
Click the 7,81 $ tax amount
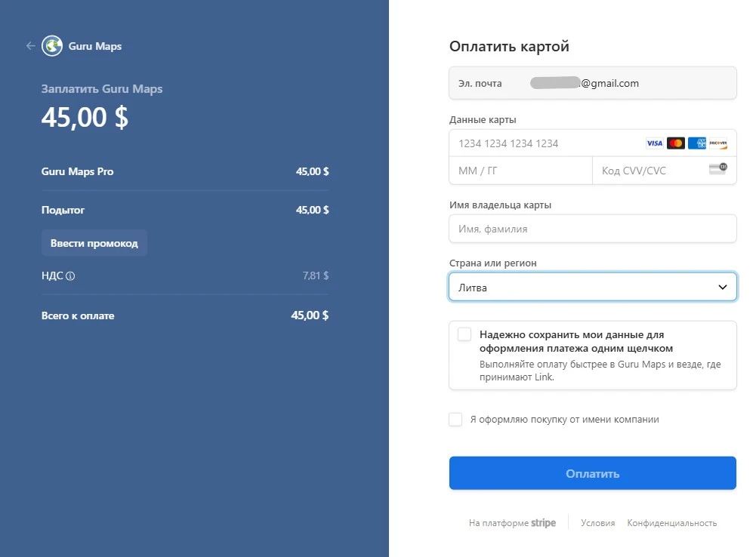pyautogui.click(x=316, y=275)
